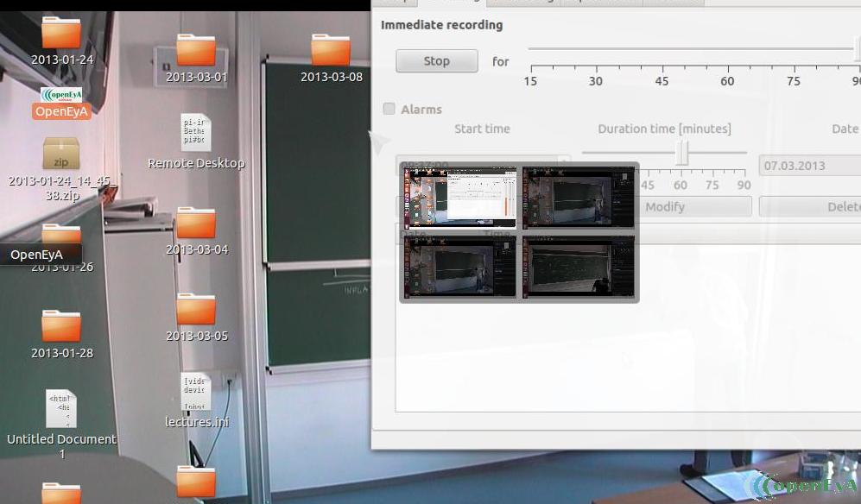Select the Untitled Document 1 file
861x504 pixels.
[x=61, y=408]
